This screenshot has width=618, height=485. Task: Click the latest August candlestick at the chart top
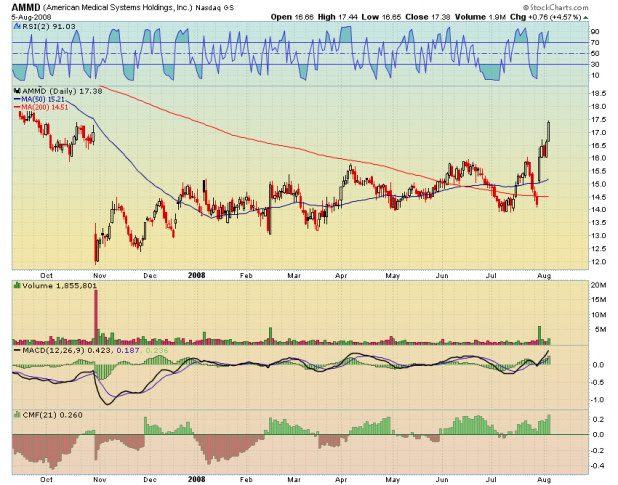tap(549, 132)
